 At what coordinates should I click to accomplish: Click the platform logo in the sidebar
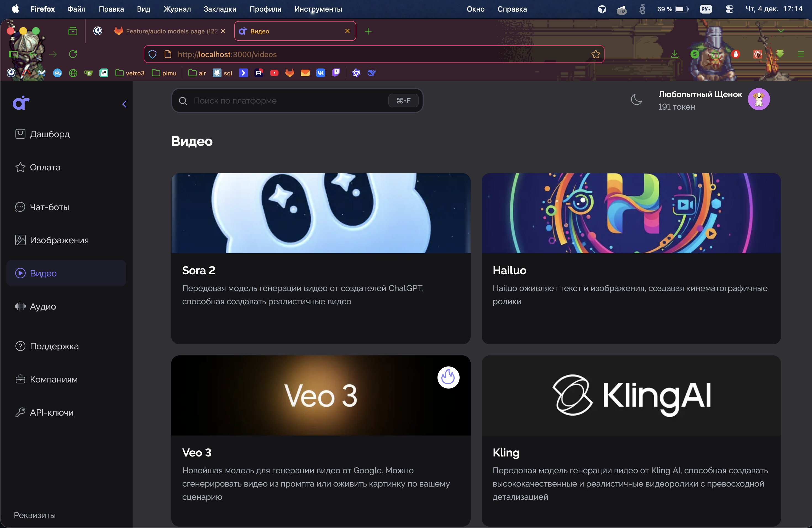(21, 103)
